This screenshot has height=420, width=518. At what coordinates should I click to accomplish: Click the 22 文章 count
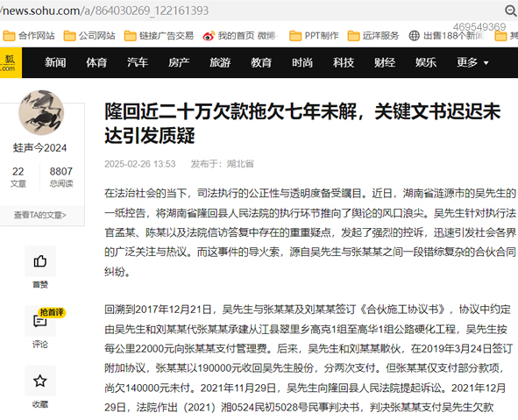(x=18, y=177)
